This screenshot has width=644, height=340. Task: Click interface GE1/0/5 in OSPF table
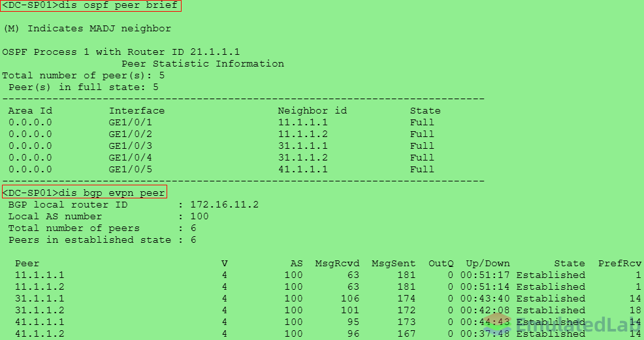click(130, 169)
